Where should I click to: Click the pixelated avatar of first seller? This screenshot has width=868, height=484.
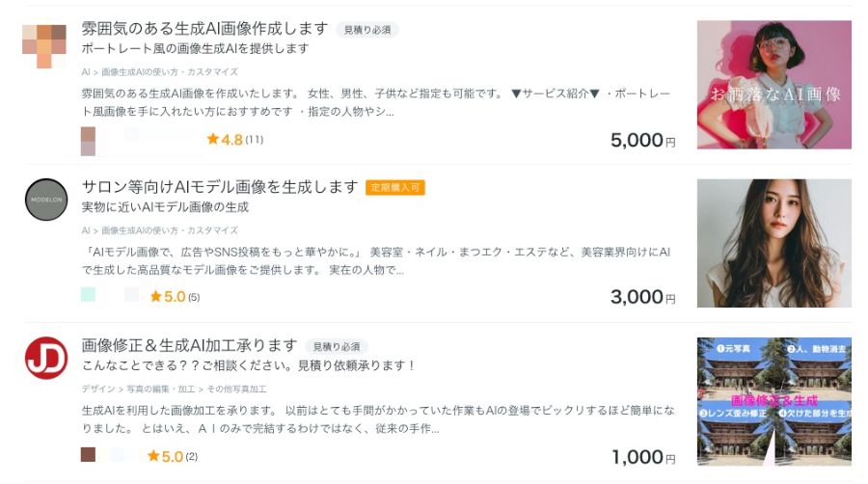click(44, 46)
